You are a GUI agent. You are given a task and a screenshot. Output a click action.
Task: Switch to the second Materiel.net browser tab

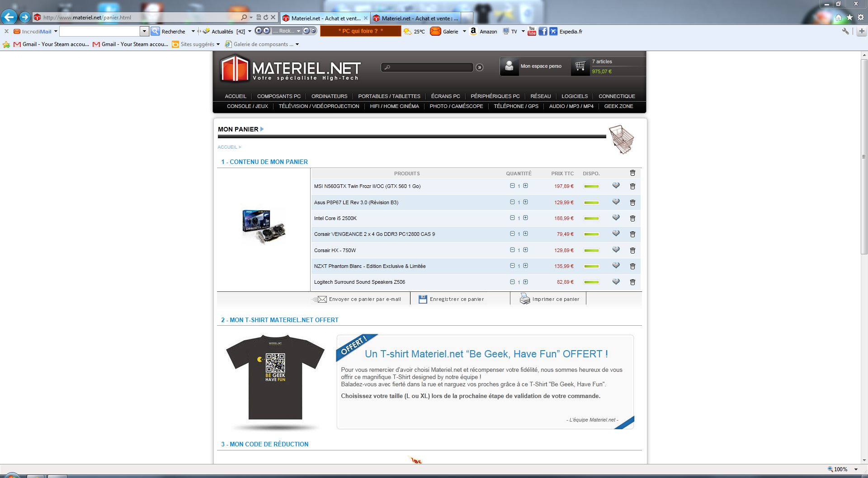[x=415, y=18]
